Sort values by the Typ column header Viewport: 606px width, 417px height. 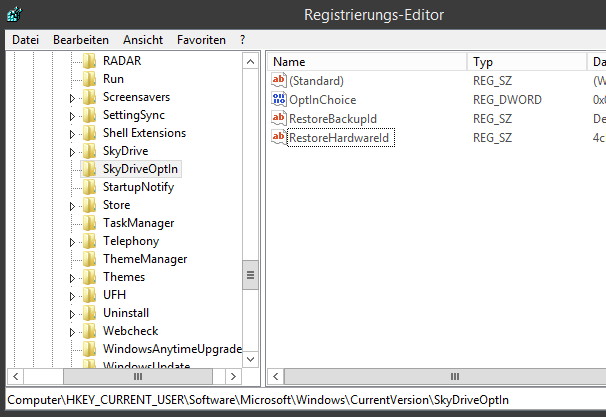(527, 62)
